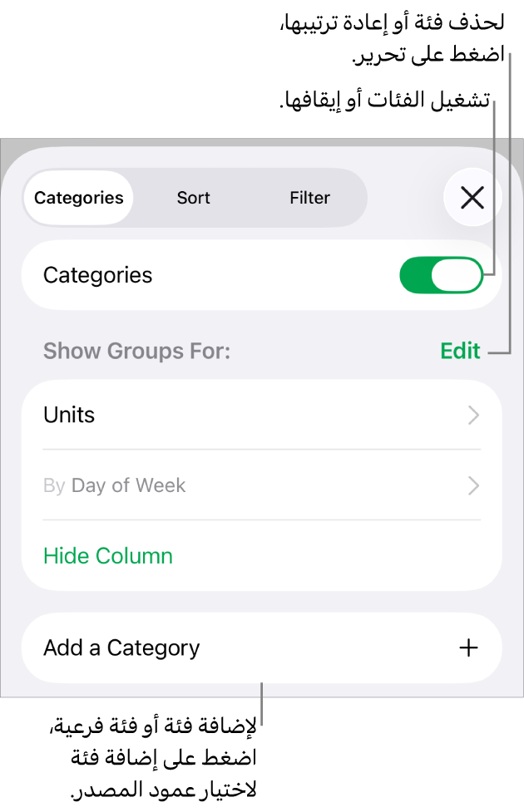Select Hide Column to hide the grouping column
The image size is (524, 812).
click(107, 555)
